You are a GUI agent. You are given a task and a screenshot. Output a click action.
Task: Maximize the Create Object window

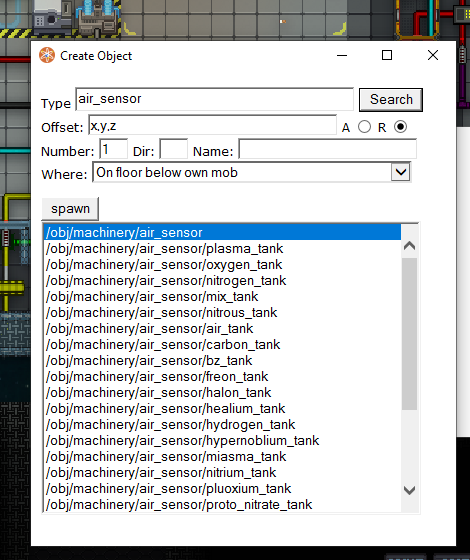387,55
